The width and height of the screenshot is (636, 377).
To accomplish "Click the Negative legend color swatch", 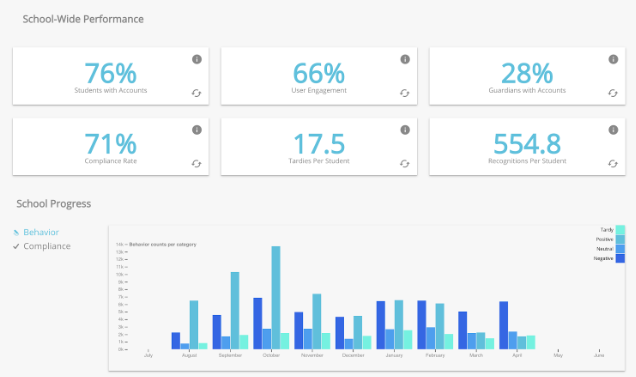I will (x=620, y=259).
